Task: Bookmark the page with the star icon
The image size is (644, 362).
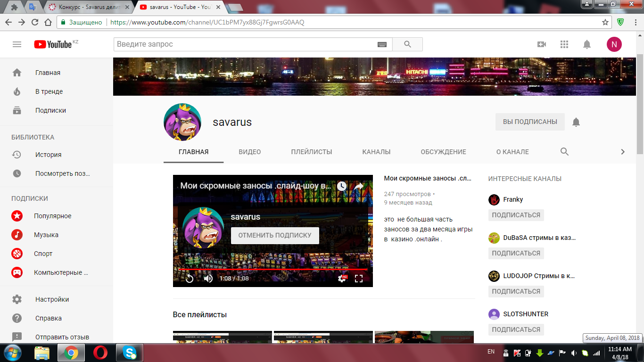Action: [x=605, y=22]
